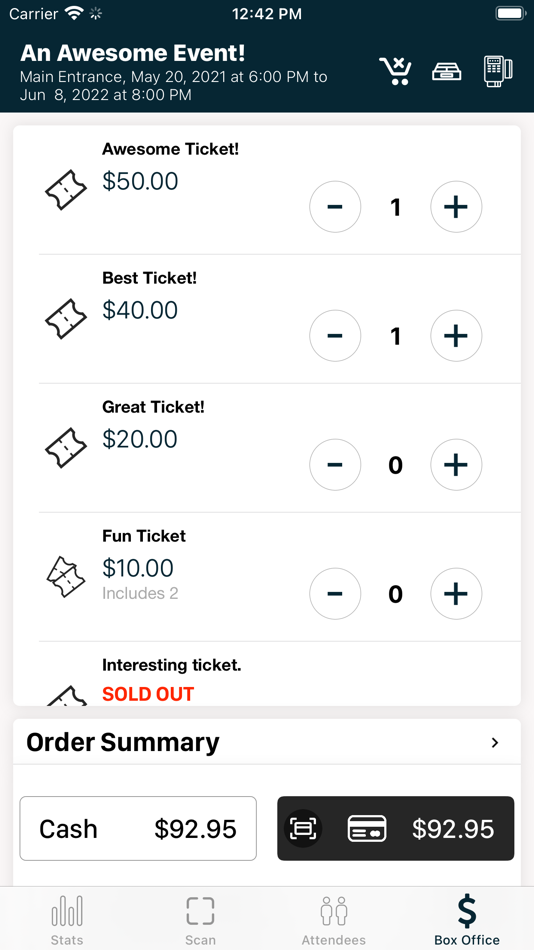Go to the Attendees tab
The width and height of the screenshot is (534, 950).
tap(333, 920)
